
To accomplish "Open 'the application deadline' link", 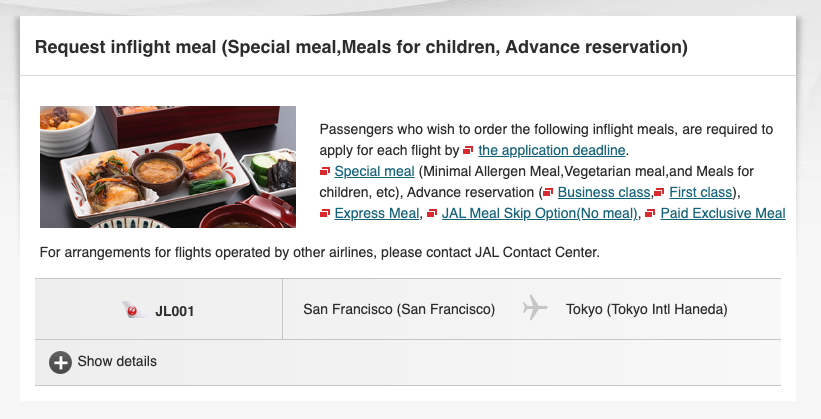I will point(552,151).
